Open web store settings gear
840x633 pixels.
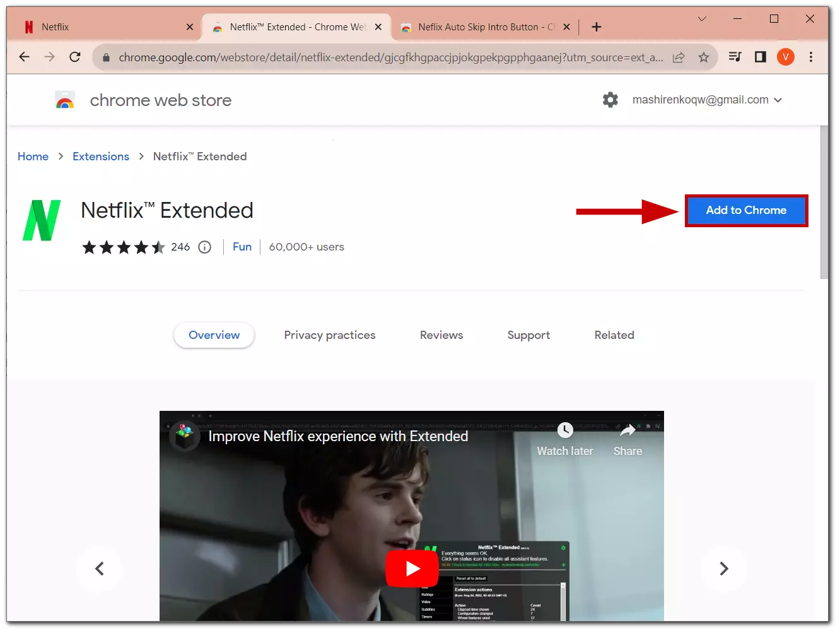coord(610,100)
